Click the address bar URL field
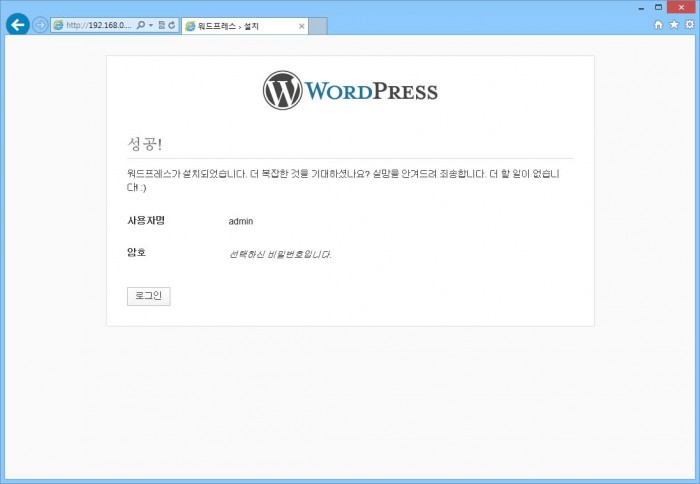The width and height of the screenshot is (700, 484). tap(98, 25)
